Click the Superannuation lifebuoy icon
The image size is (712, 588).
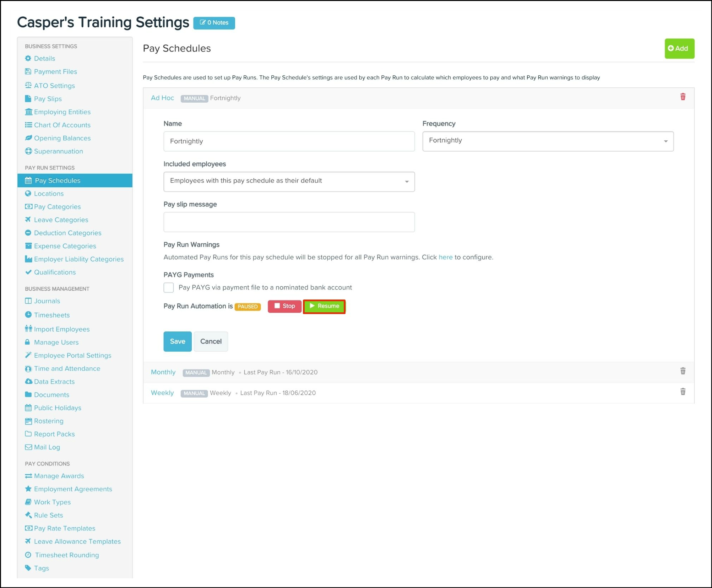(28, 151)
